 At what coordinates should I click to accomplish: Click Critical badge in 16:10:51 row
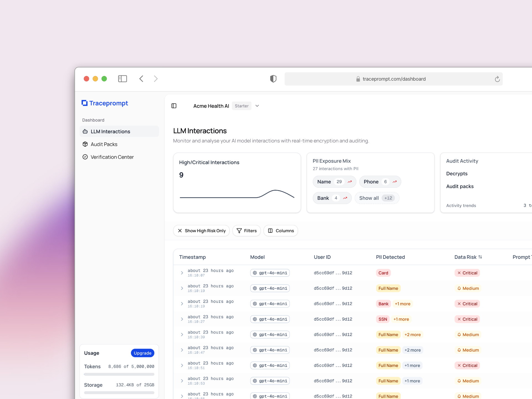coord(467,365)
